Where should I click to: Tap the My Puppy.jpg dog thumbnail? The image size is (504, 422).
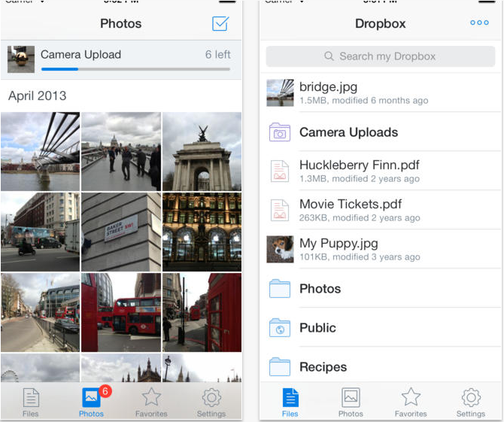tap(280, 250)
